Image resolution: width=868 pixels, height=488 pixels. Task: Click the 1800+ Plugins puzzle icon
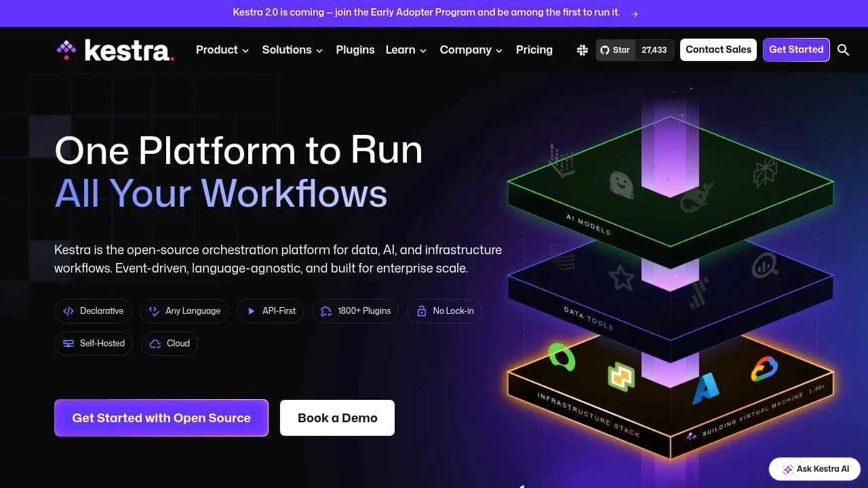tap(326, 311)
